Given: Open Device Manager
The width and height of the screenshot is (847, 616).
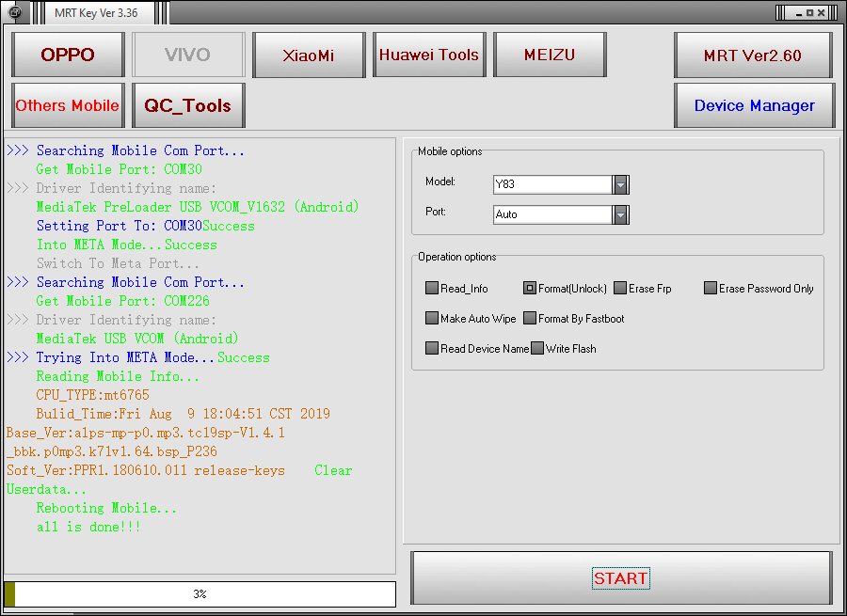Looking at the screenshot, I should [x=754, y=105].
